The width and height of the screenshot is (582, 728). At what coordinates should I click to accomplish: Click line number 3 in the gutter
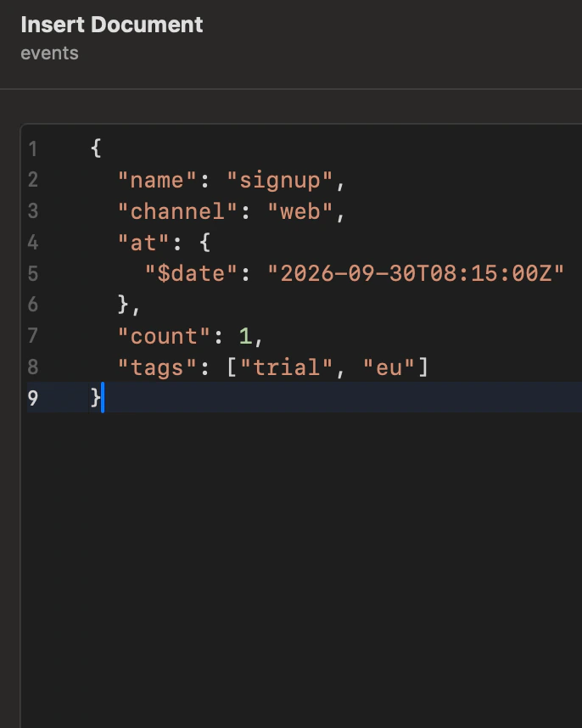[32, 211]
